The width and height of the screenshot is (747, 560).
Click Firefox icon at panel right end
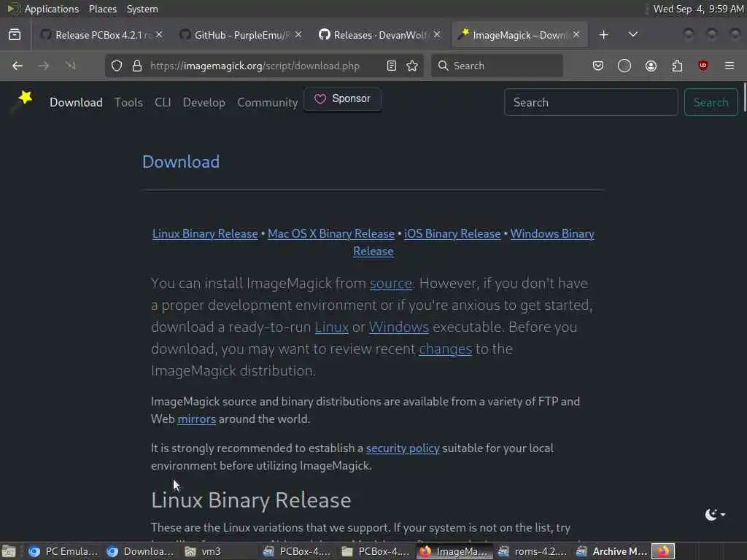pyautogui.click(x=663, y=551)
